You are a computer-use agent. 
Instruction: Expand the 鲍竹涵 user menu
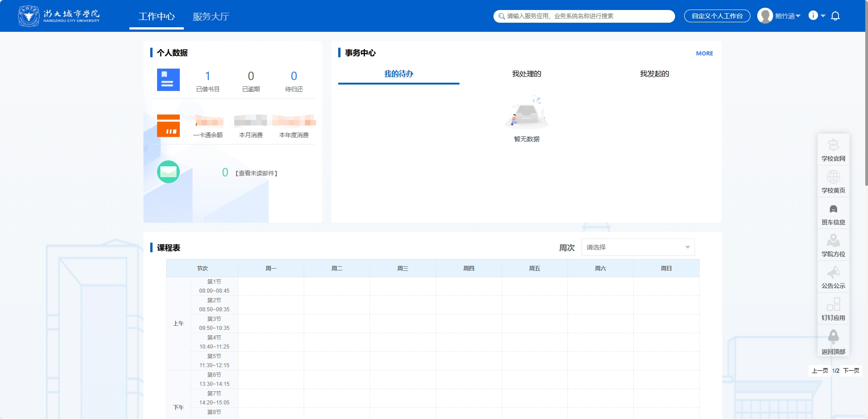click(788, 16)
